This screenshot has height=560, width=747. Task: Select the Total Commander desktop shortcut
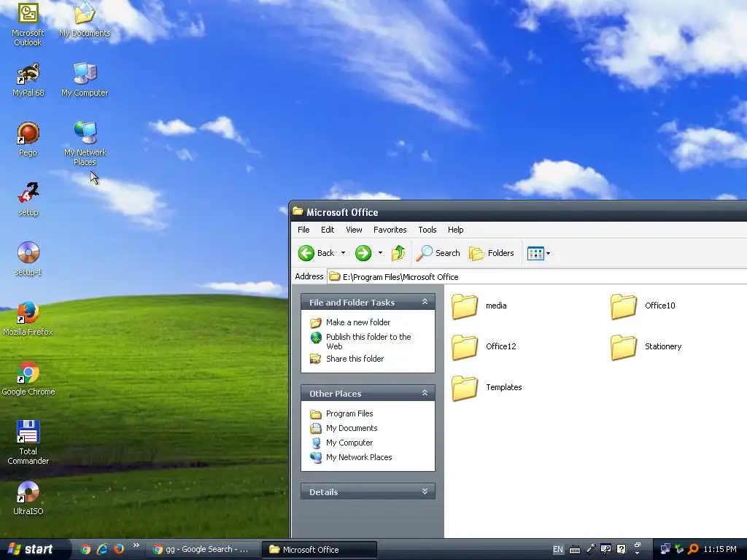pyautogui.click(x=28, y=443)
